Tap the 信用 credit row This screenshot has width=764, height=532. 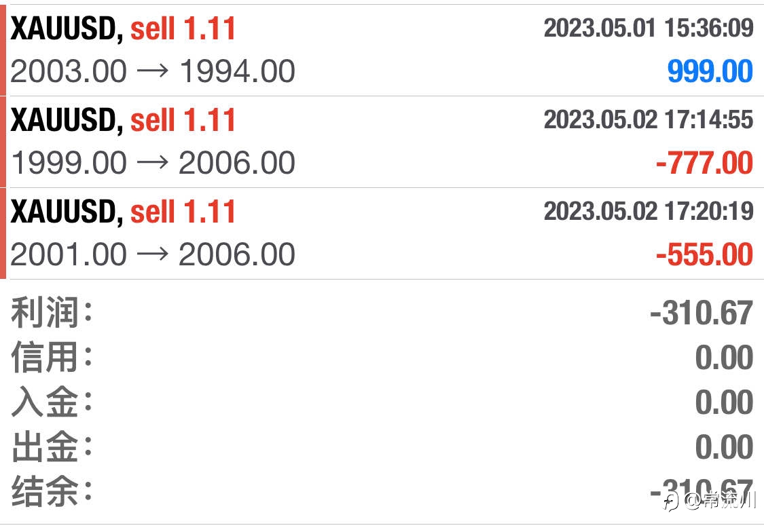(382, 357)
